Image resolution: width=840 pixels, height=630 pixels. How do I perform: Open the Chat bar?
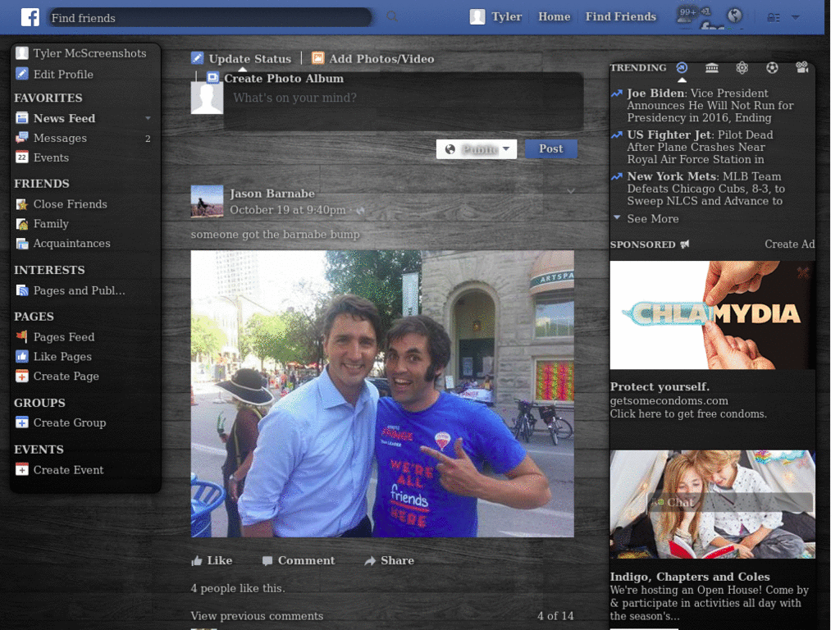729,502
